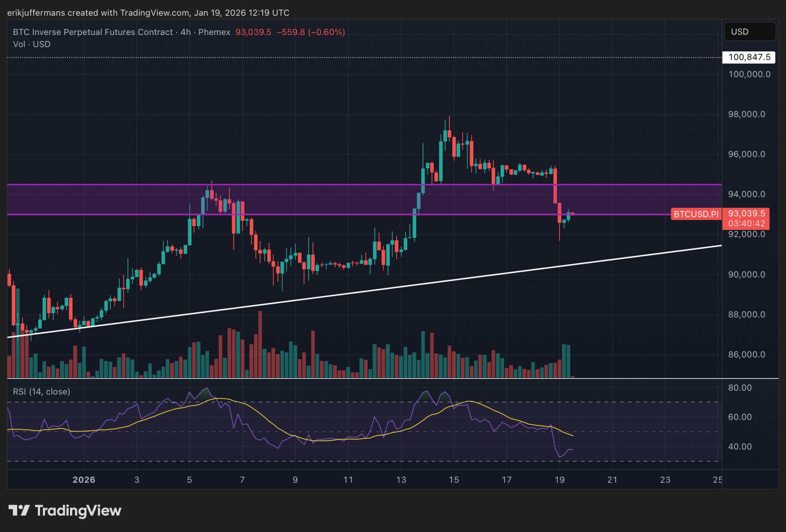
Task: Open the BTC Inverse Perpetual Futures Contract title
Action: (x=93, y=32)
